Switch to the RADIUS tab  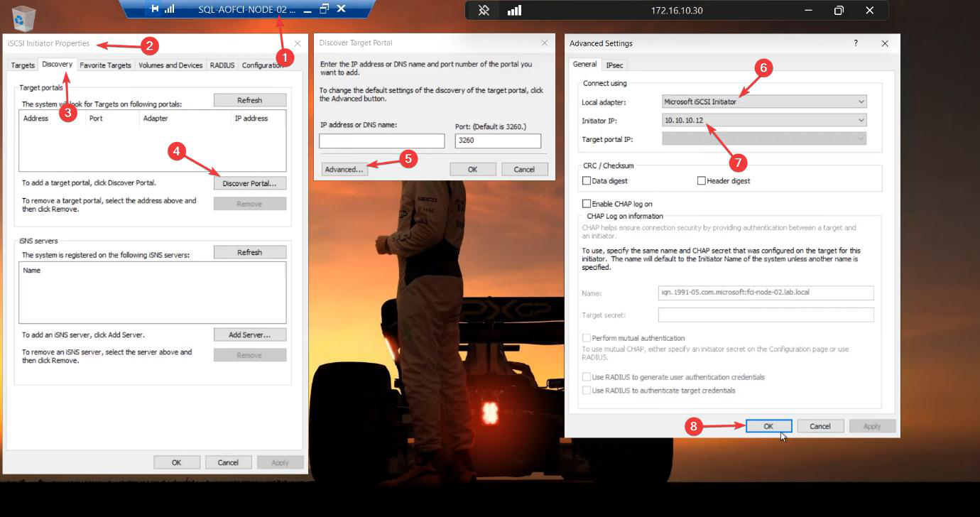(x=222, y=65)
